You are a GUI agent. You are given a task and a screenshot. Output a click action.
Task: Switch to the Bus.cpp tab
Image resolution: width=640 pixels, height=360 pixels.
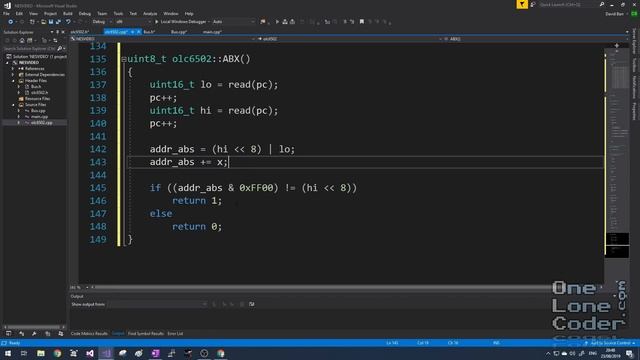point(179,32)
